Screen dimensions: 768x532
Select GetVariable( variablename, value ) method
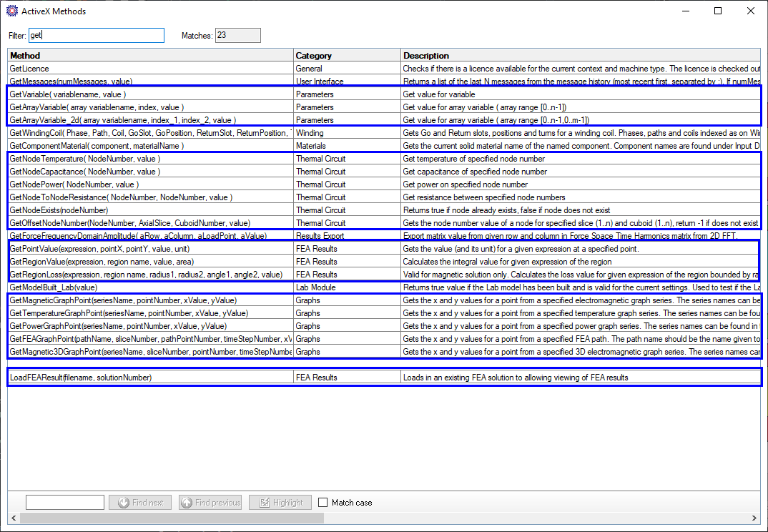384,94
